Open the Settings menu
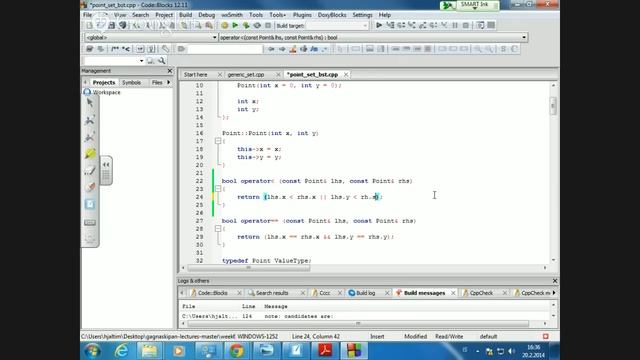Image resolution: width=640 pixels, height=360 pixels. coord(362,15)
